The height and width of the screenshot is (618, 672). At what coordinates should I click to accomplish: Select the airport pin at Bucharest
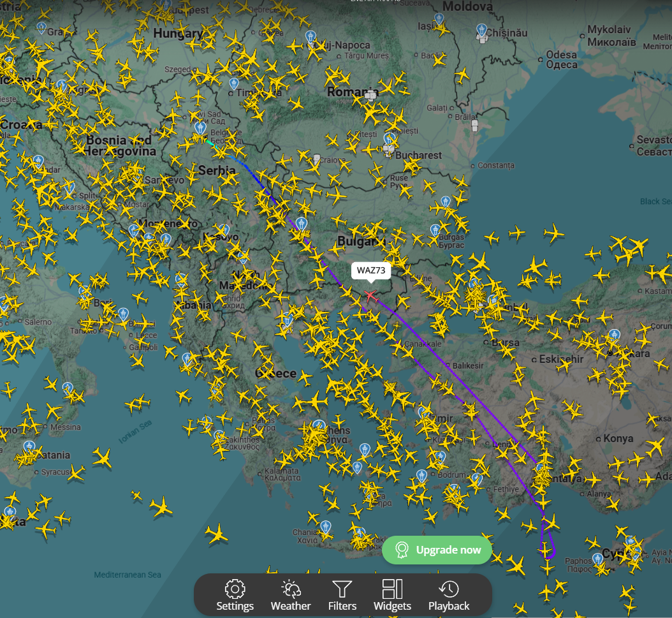pos(390,138)
